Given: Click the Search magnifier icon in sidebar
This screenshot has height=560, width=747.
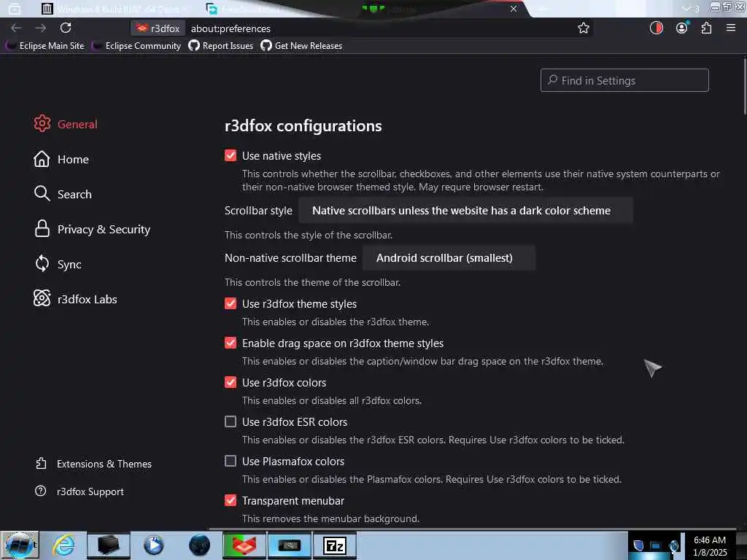Looking at the screenshot, I should [x=42, y=194].
